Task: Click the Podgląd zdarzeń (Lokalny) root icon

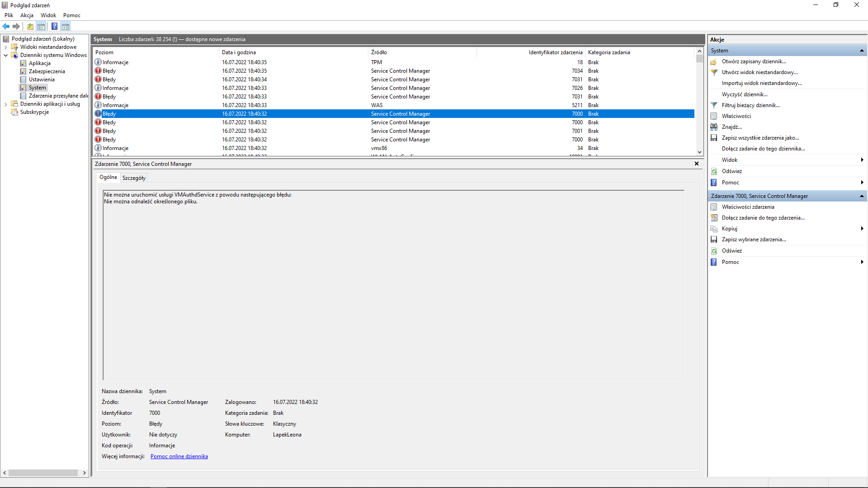Action: point(5,39)
